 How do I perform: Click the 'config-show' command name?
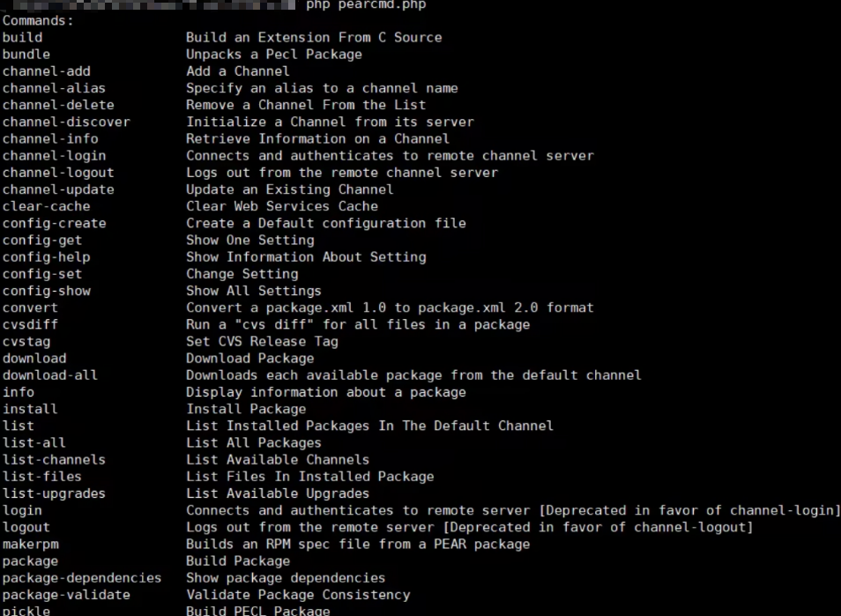pyautogui.click(x=47, y=291)
